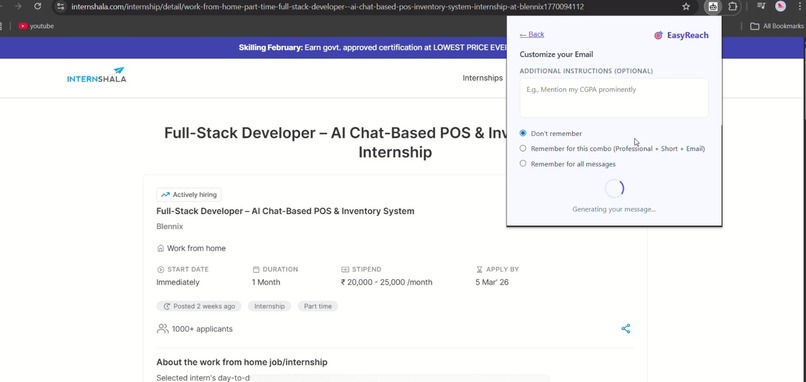
Task: Click the Part time tag chip
Action: point(318,306)
